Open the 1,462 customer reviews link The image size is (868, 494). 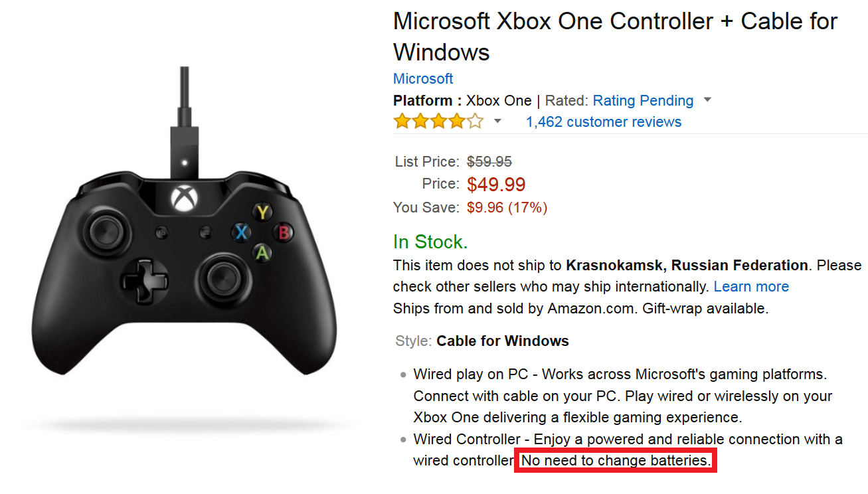603,122
